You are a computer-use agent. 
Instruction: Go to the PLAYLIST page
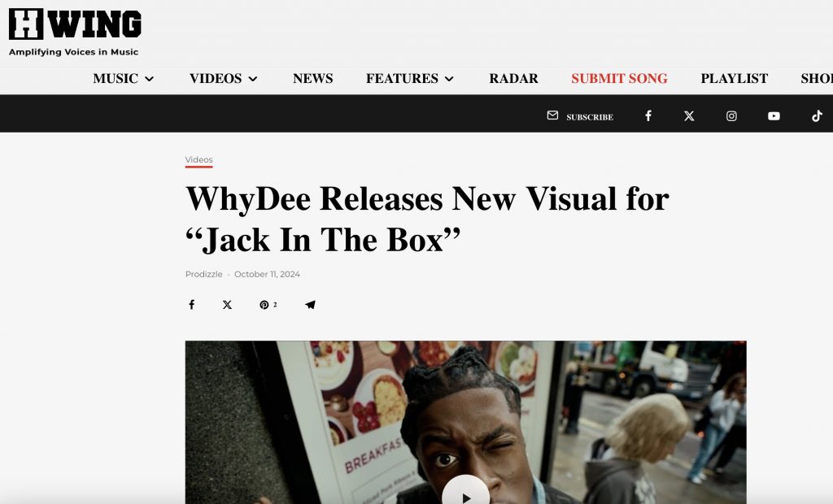pos(735,79)
